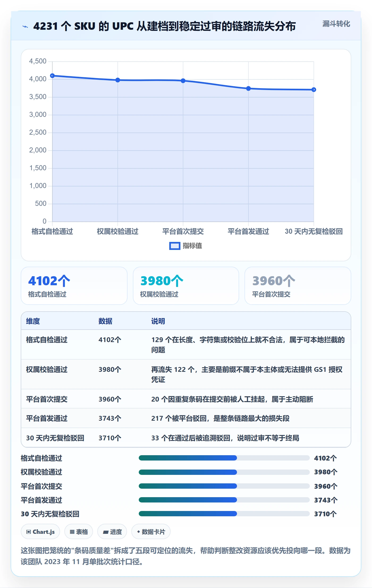The image size is (372, 588).
Task: Select table cell 3710个
Action: pyautogui.click(x=110, y=438)
